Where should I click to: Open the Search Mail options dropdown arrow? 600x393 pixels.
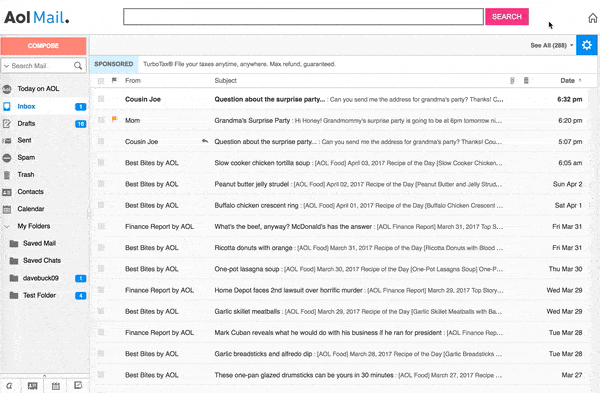[6, 66]
